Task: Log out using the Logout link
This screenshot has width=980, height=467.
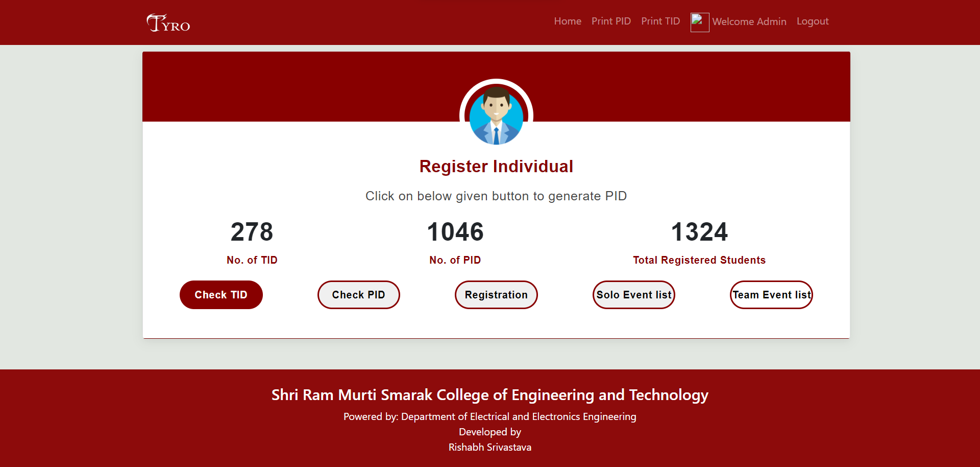Action: point(812,21)
